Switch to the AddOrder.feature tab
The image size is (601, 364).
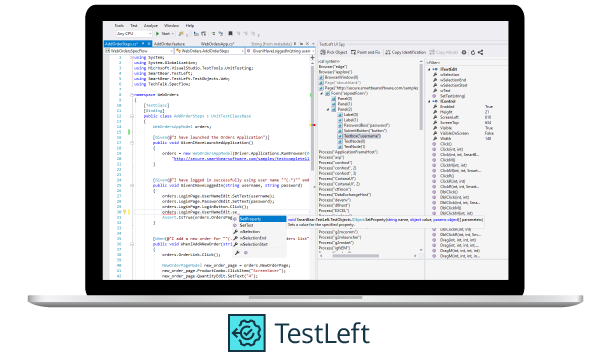169,44
